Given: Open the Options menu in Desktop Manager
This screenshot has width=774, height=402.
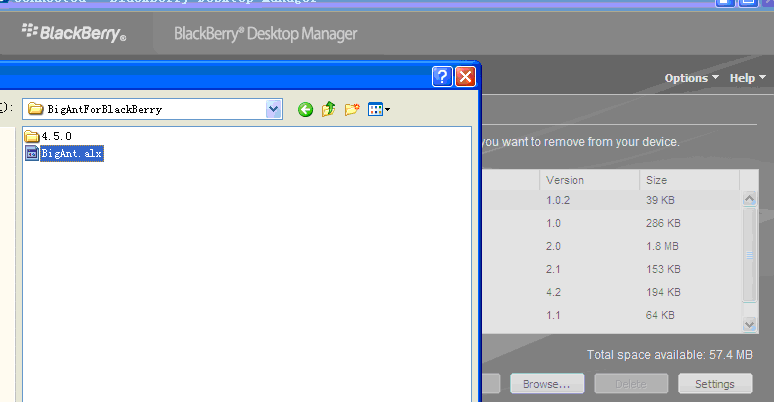Looking at the screenshot, I should click(x=691, y=78).
